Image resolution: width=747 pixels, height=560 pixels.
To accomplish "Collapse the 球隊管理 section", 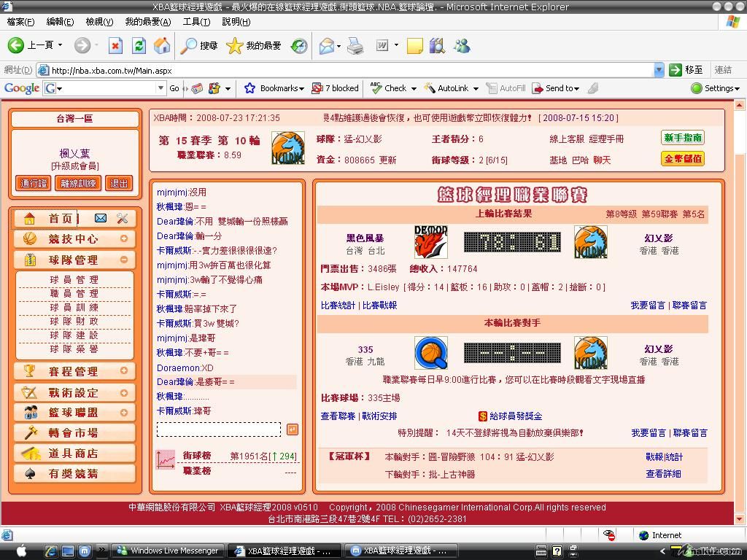I will tap(124, 260).
